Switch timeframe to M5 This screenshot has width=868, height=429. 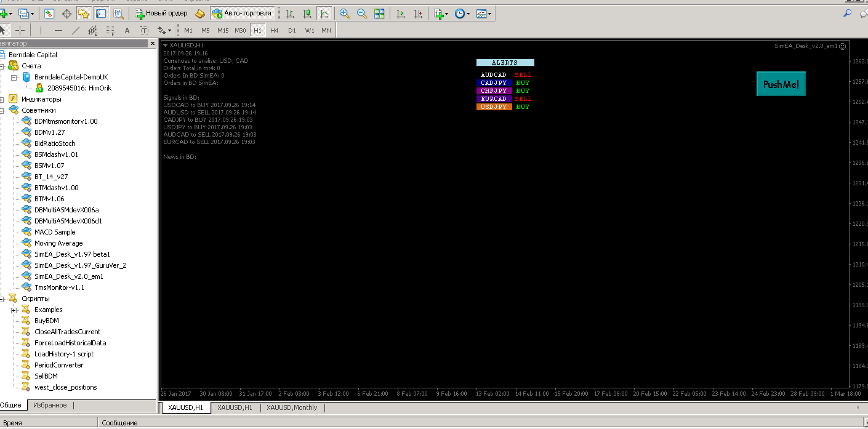(x=206, y=30)
